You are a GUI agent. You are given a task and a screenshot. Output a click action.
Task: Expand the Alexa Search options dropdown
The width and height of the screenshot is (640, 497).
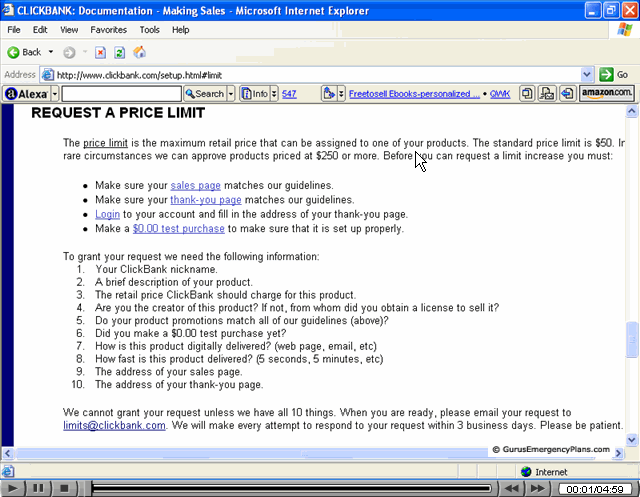tap(231, 94)
